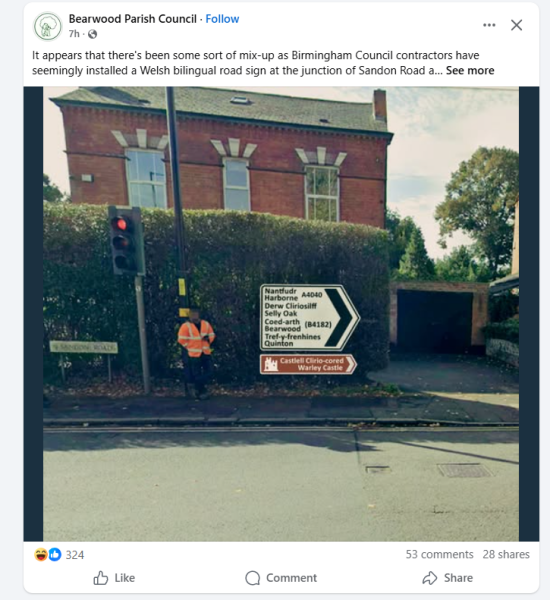Click the three-dot post options icon

click(489, 25)
